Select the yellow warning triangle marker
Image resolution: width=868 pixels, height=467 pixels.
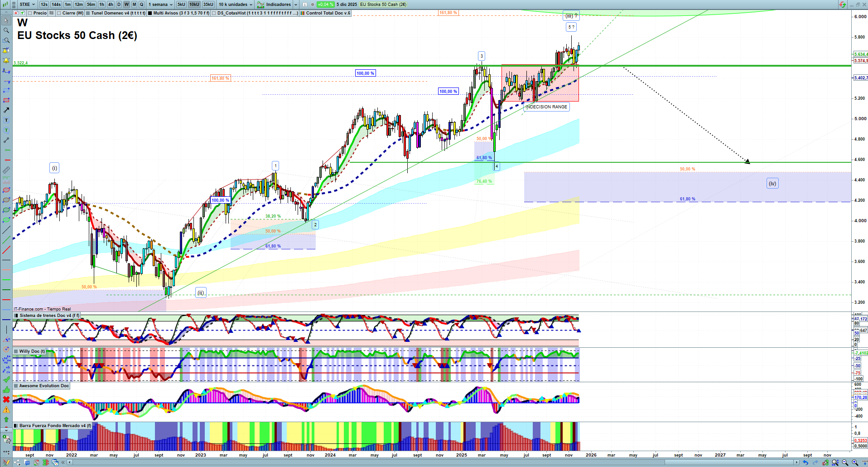(6, 409)
